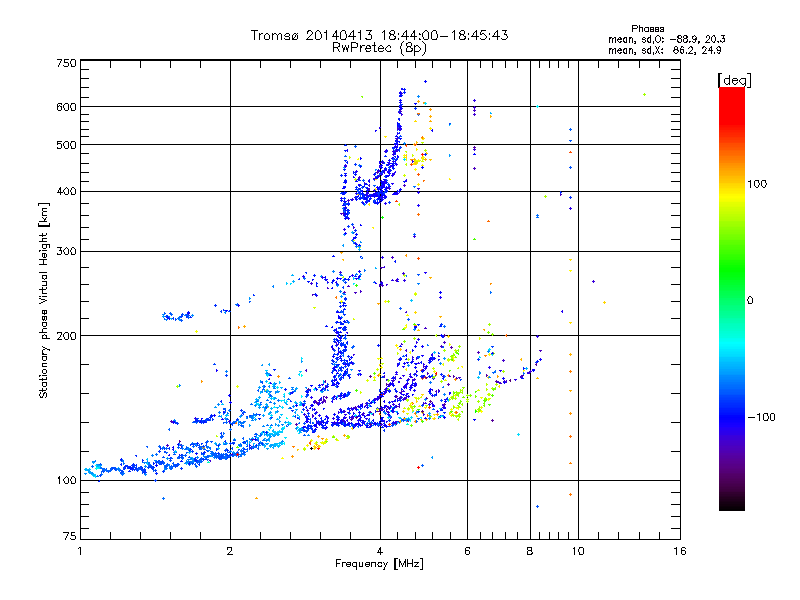Screen dimensions: 800x600
Task: Click the x-axis label 'Frequency [MHz]'
Action: [379, 564]
